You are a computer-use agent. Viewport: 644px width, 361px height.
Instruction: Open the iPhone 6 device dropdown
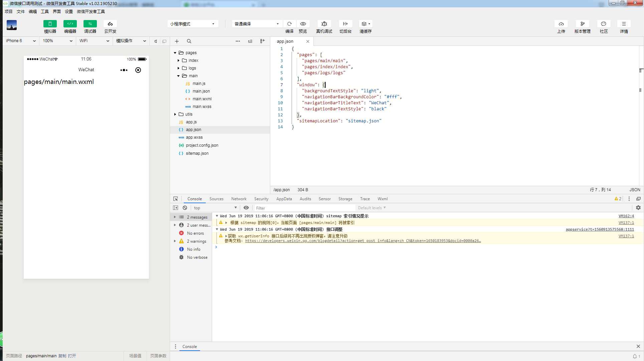(21, 41)
